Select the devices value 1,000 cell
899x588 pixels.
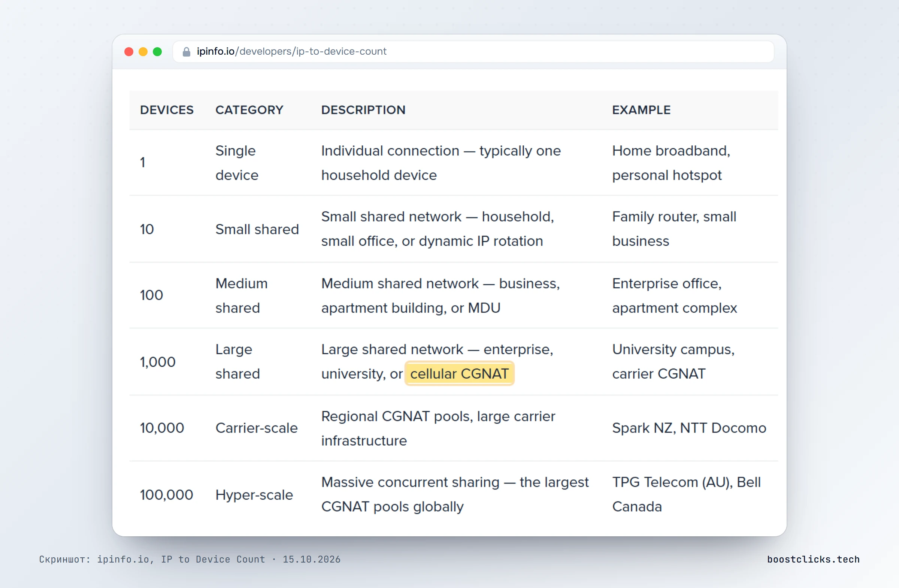coord(158,362)
